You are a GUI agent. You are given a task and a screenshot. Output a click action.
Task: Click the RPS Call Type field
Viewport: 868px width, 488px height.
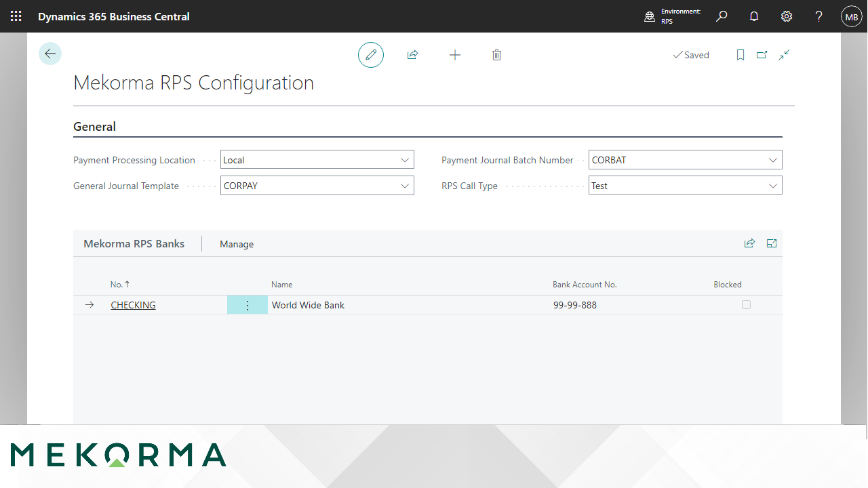pyautogui.click(x=686, y=186)
